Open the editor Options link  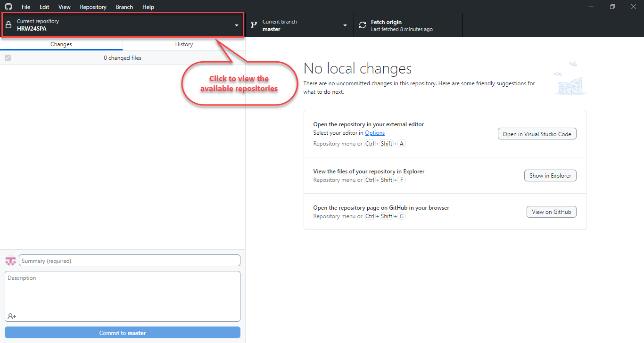[x=374, y=132]
